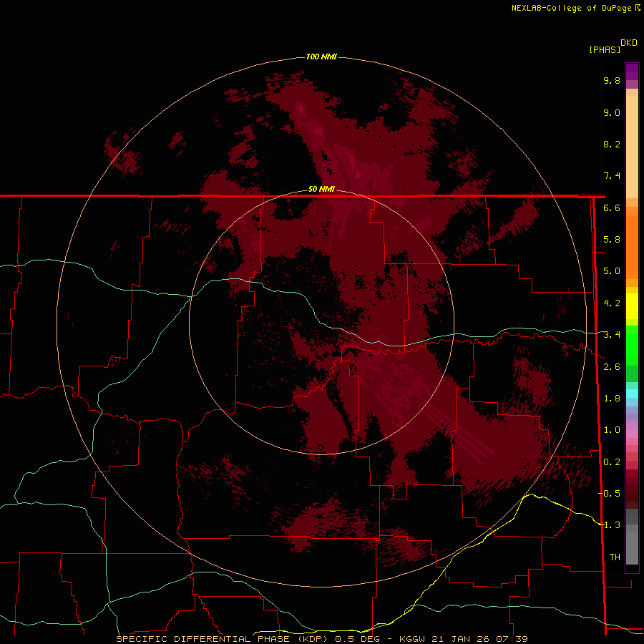
Task: Click the 50 NMI range ring label
Action: pyautogui.click(x=321, y=189)
